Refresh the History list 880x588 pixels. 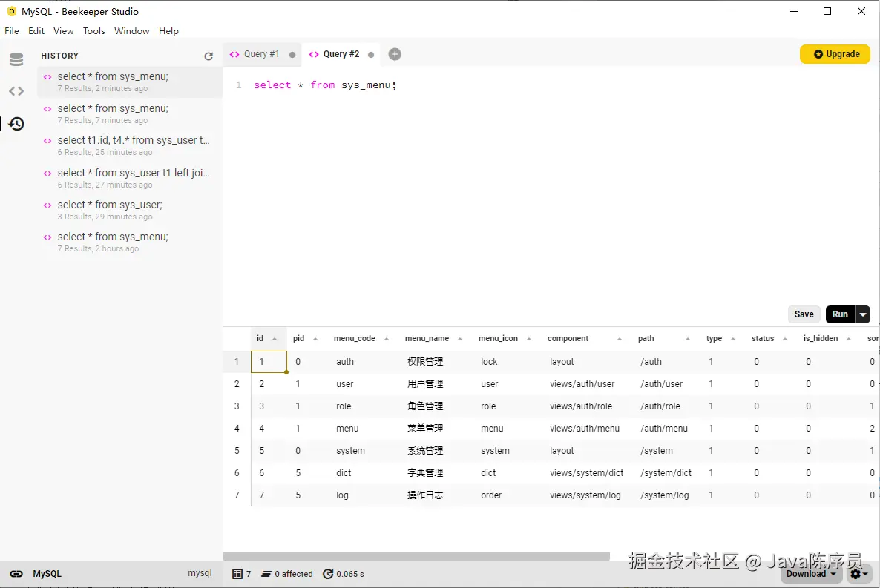click(208, 56)
